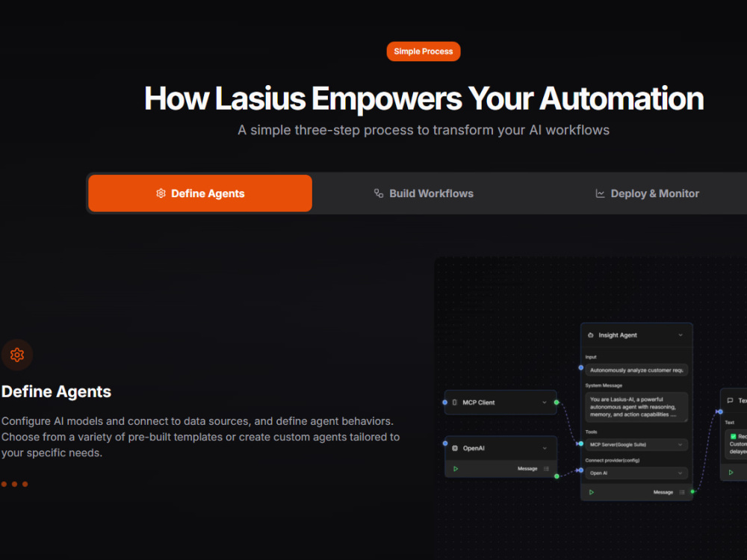The width and height of the screenshot is (747, 560).
Task: Click the OpenAI logo icon on node
Action: tap(455, 448)
